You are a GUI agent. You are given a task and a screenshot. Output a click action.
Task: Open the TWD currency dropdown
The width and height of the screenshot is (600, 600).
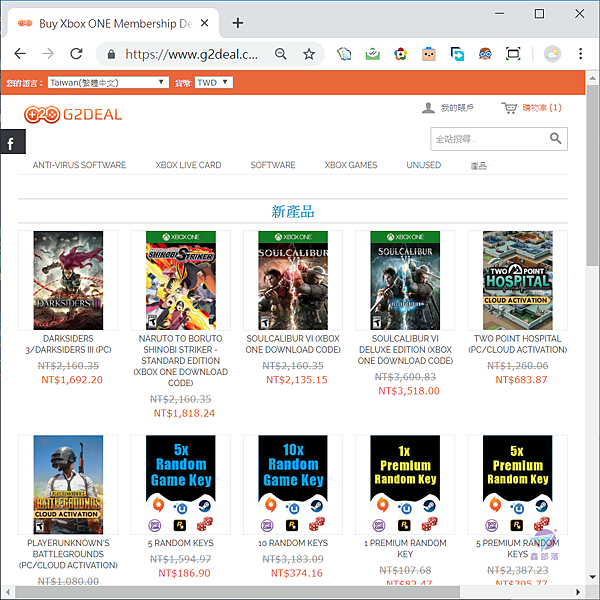(214, 82)
